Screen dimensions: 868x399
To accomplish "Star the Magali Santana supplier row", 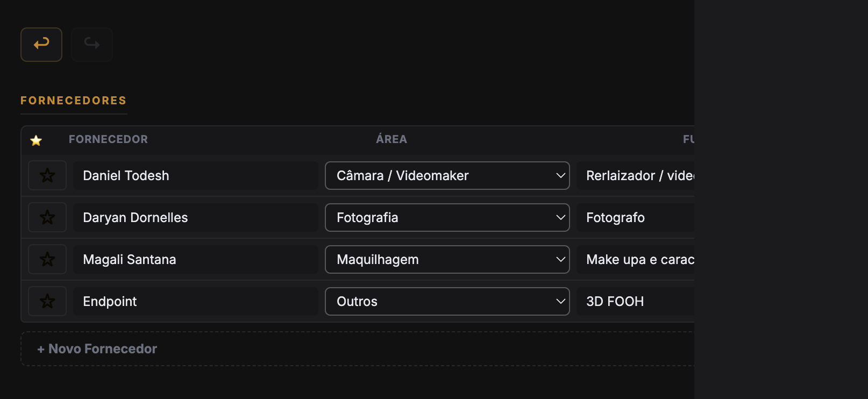I will [47, 259].
